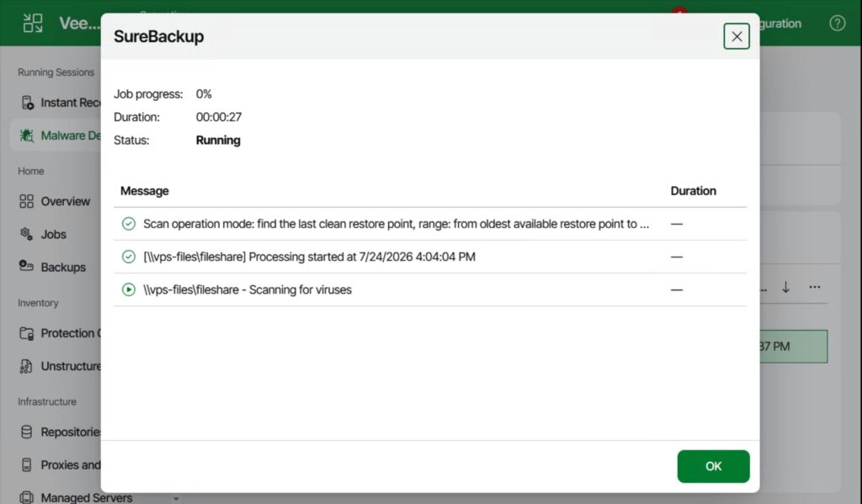Click the running play icon on Scanning row
Image resolution: width=862 pixels, height=504 pixels.
(x=129, y=289)
